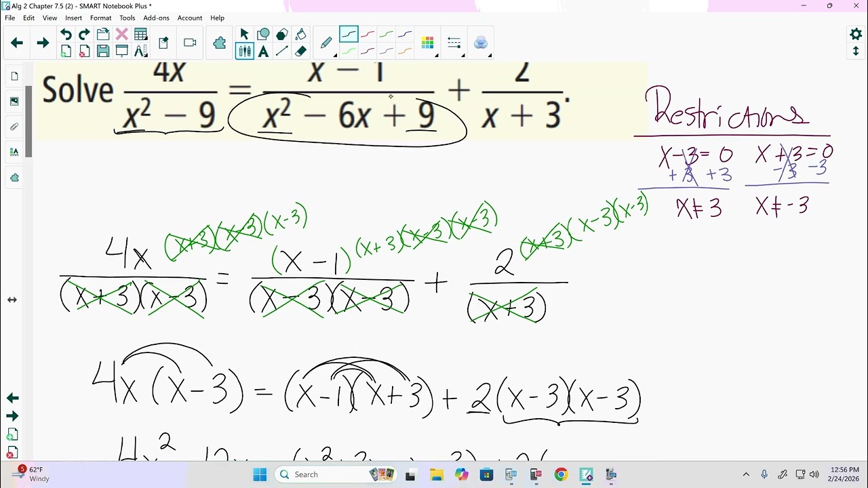Open the Properties sidebar tab
The height and width of the screenshot is (488, 868).
(14, 152)
